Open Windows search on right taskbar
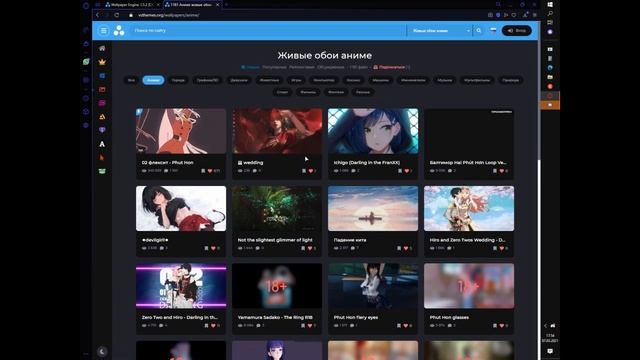 (x=550, y=13)
